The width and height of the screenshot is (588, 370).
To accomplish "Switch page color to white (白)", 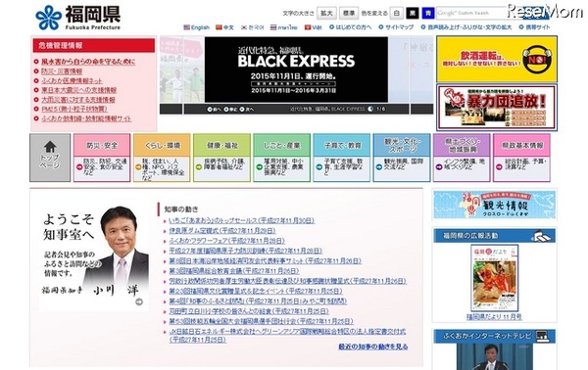I will tap(396, 13).
